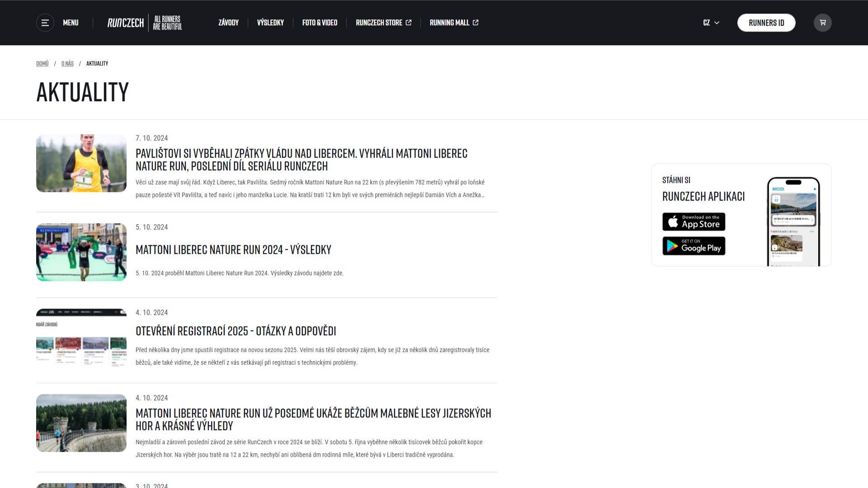Open Pavlištovi Liberec article headline
The image size is (868, 488).
coord(302,160)
